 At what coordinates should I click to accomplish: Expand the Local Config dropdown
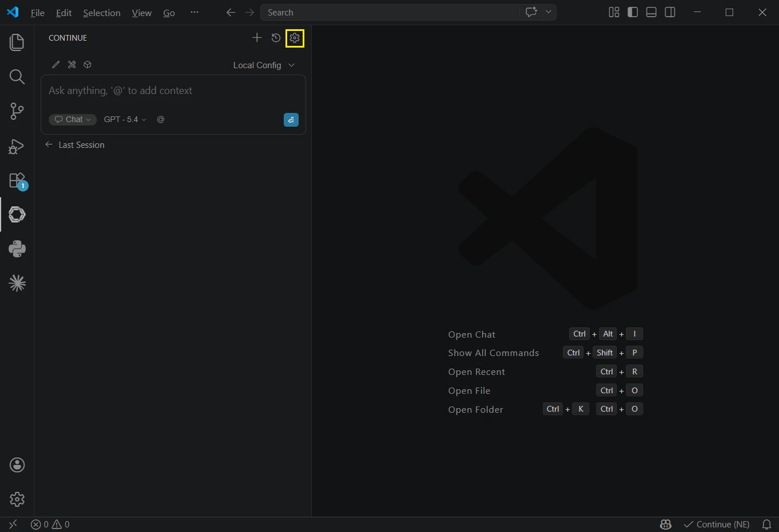coord(264,65)
